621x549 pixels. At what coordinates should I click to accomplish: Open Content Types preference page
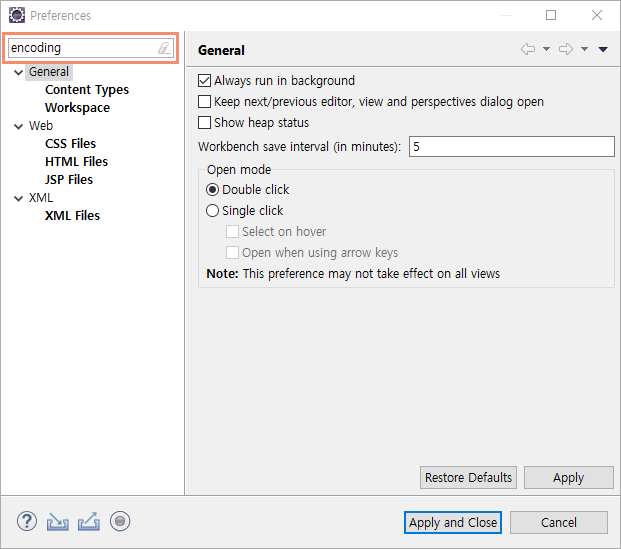pos(87,90)
